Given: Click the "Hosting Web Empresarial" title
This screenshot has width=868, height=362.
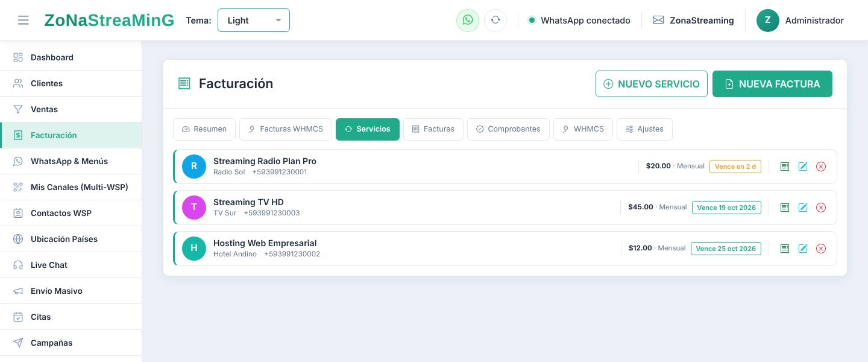Looking at the screenshot, I should click(265, 243).
